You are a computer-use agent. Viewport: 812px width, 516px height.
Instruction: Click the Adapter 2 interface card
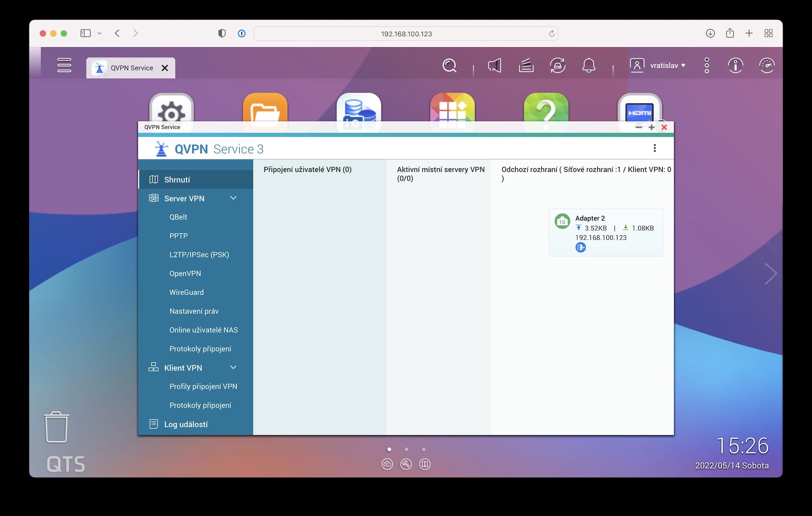[606, 232]
